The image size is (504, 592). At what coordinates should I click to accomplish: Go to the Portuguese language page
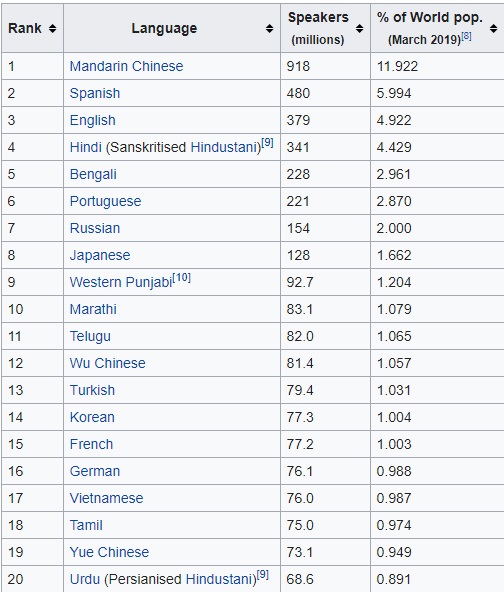pos(105,201)
